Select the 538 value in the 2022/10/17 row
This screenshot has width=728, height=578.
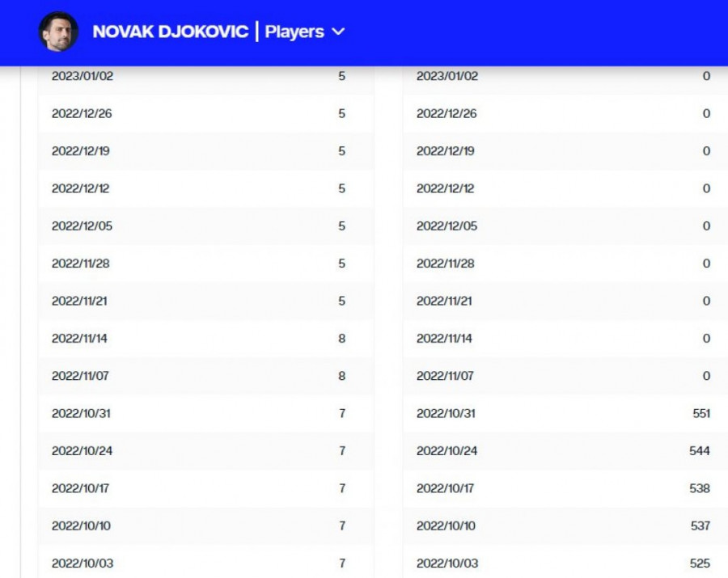[699, 488]
